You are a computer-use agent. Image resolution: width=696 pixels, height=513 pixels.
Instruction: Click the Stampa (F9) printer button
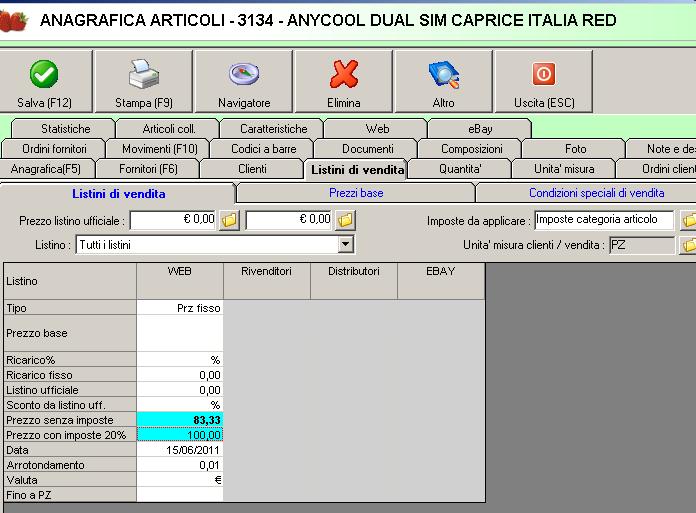144,81
